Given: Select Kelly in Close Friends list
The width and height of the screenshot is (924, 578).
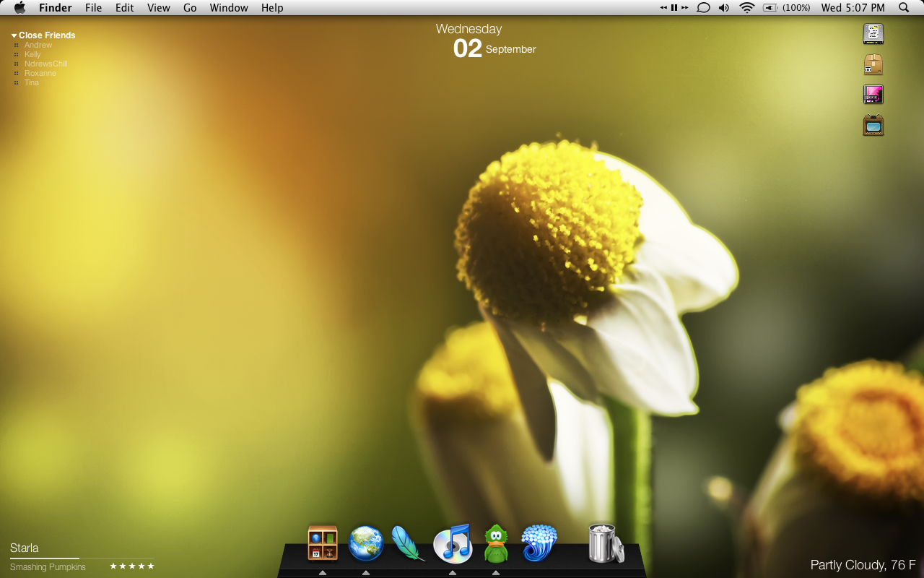Looking at the screenshot, I should click(x=32, y=54).
